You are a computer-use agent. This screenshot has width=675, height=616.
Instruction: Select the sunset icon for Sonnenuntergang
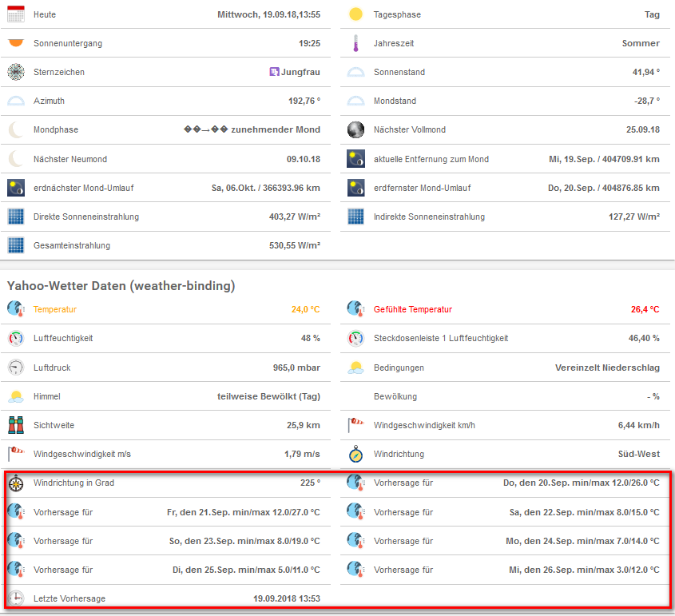(16, 43)
